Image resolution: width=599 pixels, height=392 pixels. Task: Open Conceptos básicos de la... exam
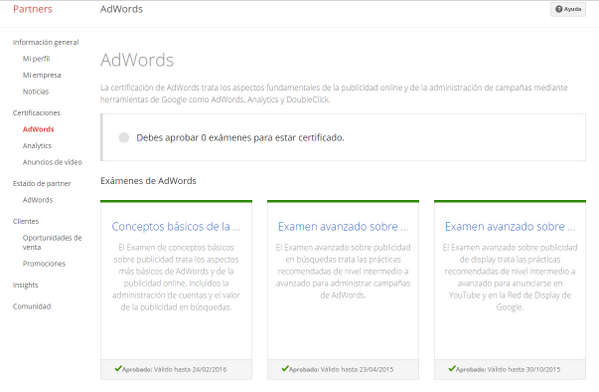coord(176,227)
